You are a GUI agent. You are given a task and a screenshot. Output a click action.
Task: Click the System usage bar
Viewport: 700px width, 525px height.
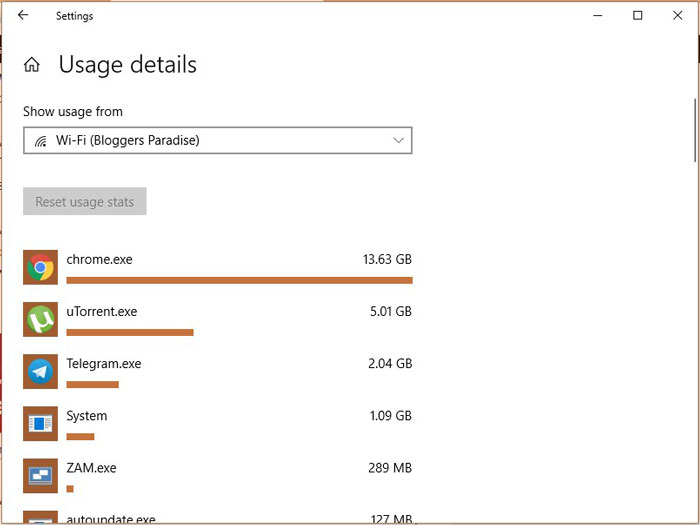(80, 437)
